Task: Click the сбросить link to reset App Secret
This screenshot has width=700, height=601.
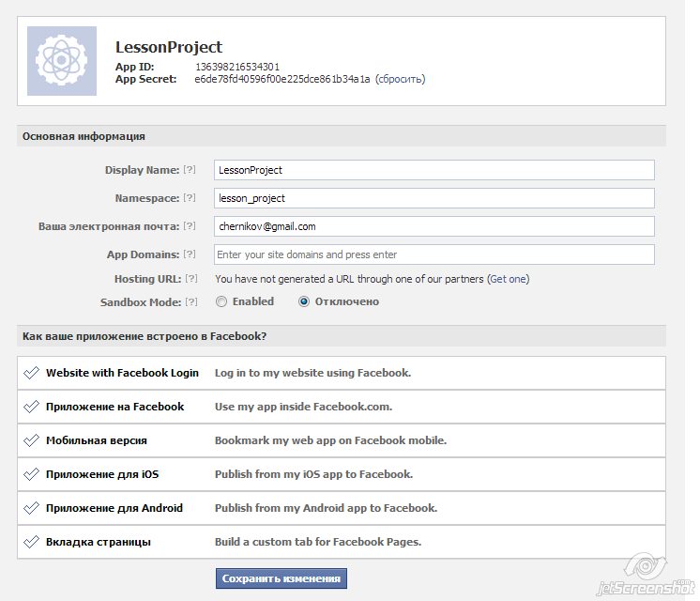Action: 400,79
